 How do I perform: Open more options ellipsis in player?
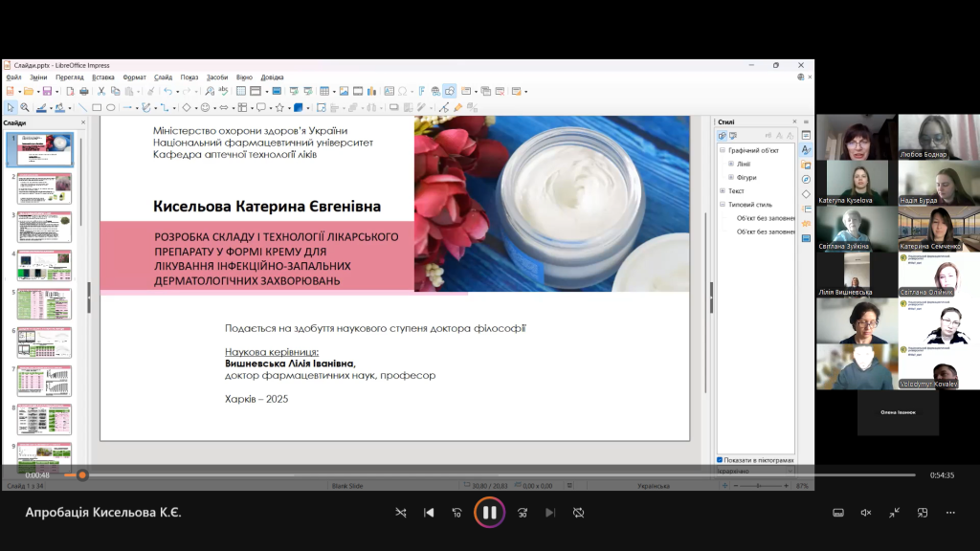tap(950, 513)
